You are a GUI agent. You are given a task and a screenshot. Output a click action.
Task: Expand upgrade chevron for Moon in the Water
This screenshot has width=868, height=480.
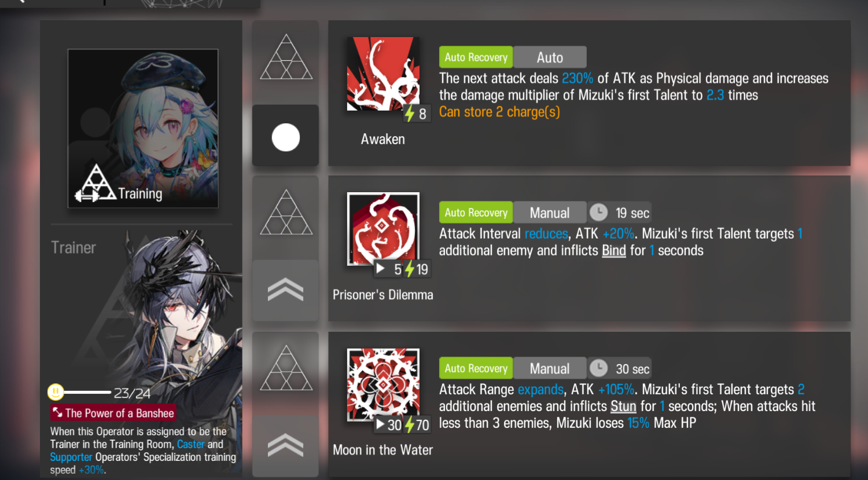[x=286, y=446]
